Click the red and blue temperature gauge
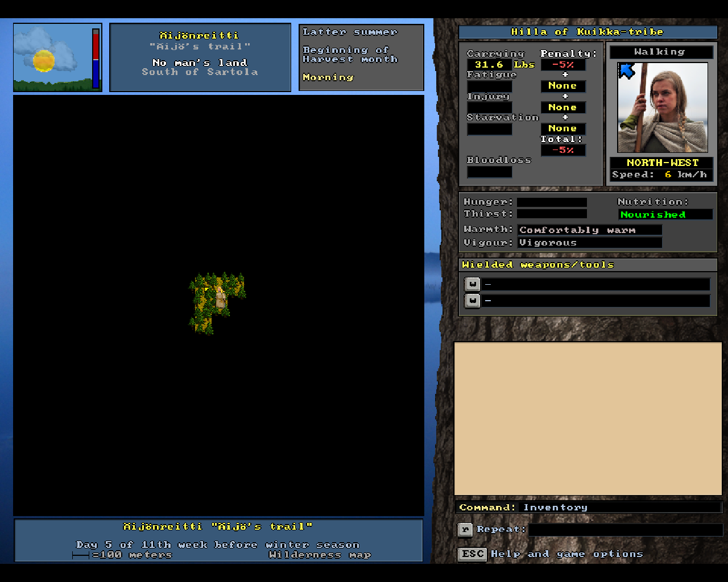 [x=96, y=58]
